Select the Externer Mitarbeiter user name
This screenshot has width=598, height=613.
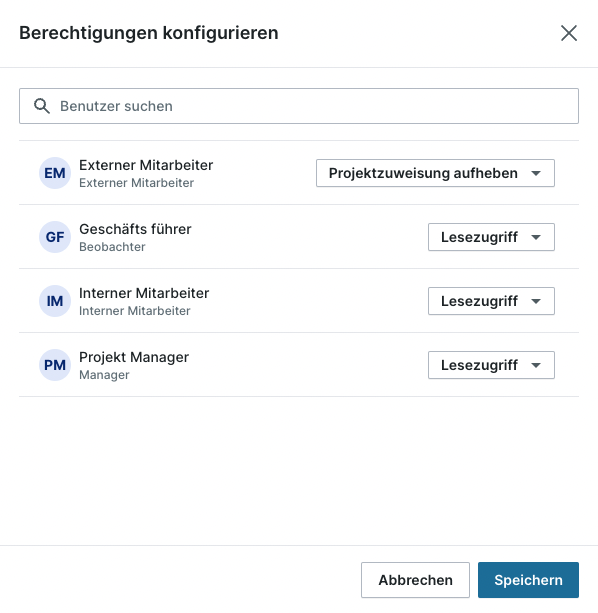pos(146,165)
